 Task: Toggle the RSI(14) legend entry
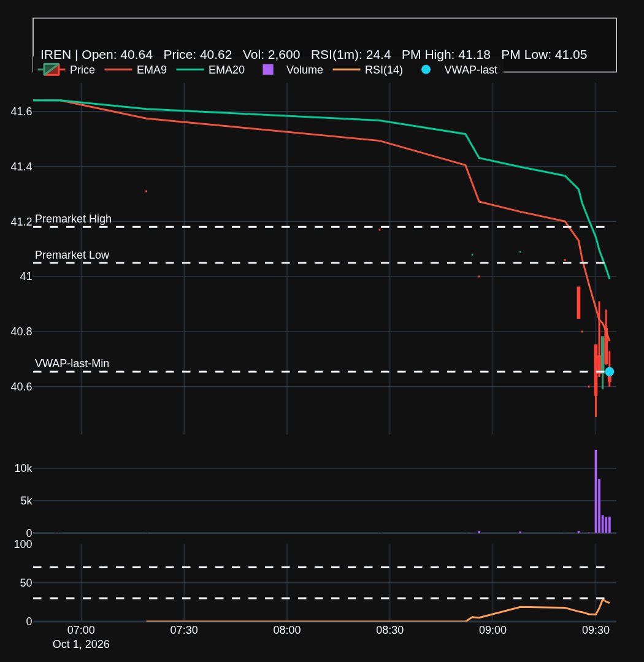click(367, 70)
